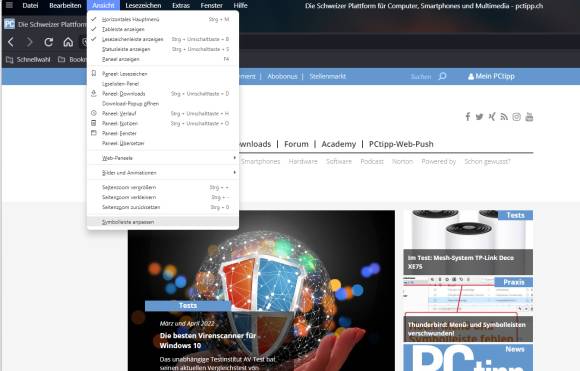This screenshot has height=371, width=580.
Task: Open PCtipp's Twitter icon
Action: point(479,117)
